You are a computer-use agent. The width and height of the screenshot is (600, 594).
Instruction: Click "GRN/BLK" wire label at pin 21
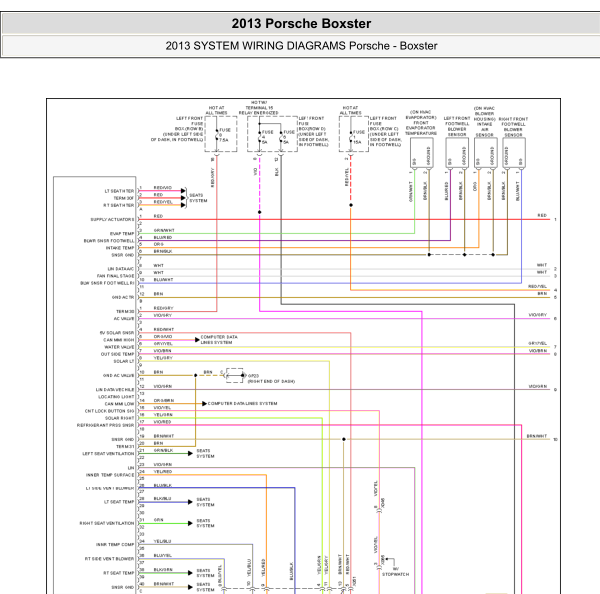pyautogui.click(x=163, y=450)
